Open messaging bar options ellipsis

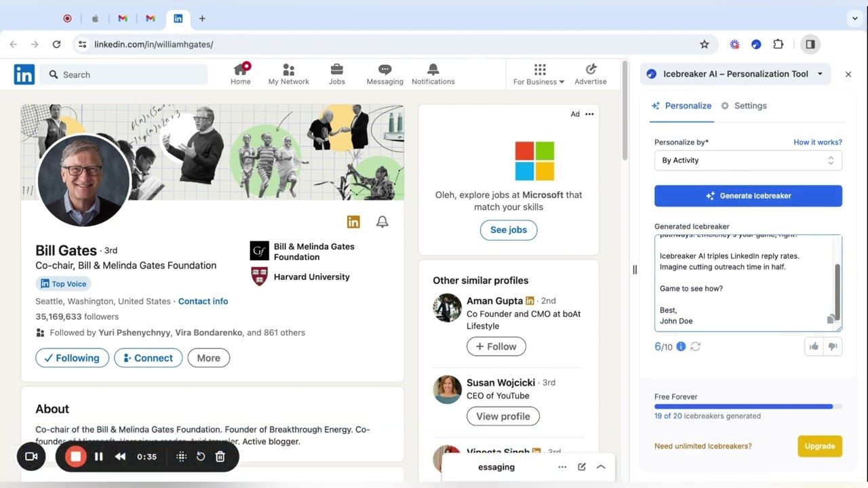click(562, 467)
